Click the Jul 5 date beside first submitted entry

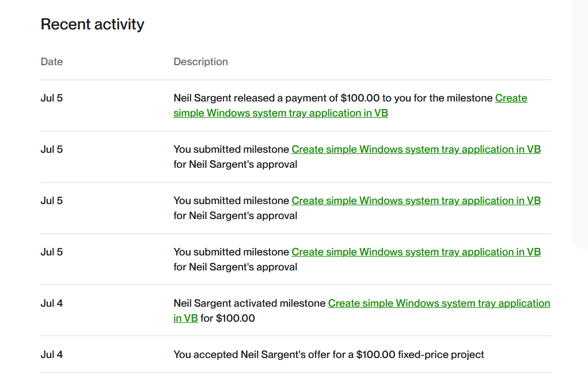pyautogui.click(x=52, y=149)
